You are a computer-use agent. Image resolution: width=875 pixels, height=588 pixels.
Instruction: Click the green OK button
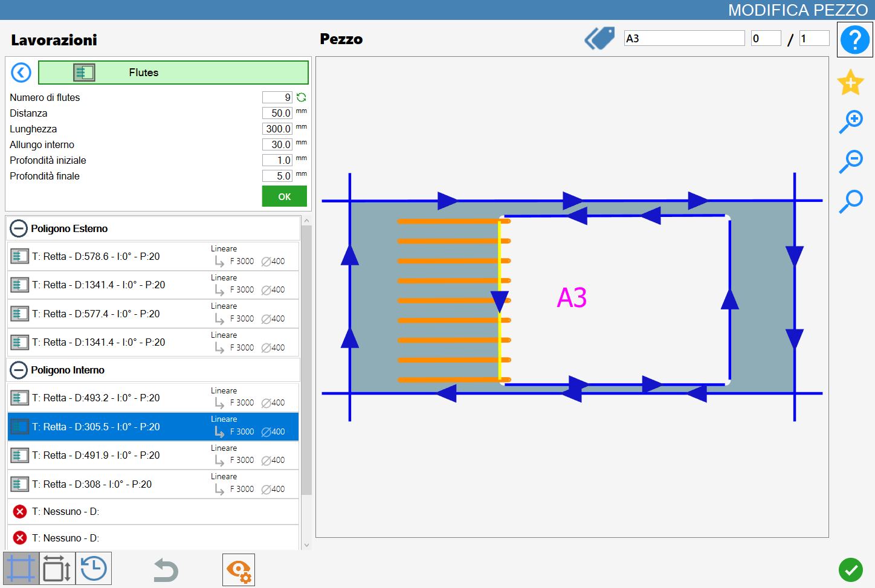(x=284, y=196)
